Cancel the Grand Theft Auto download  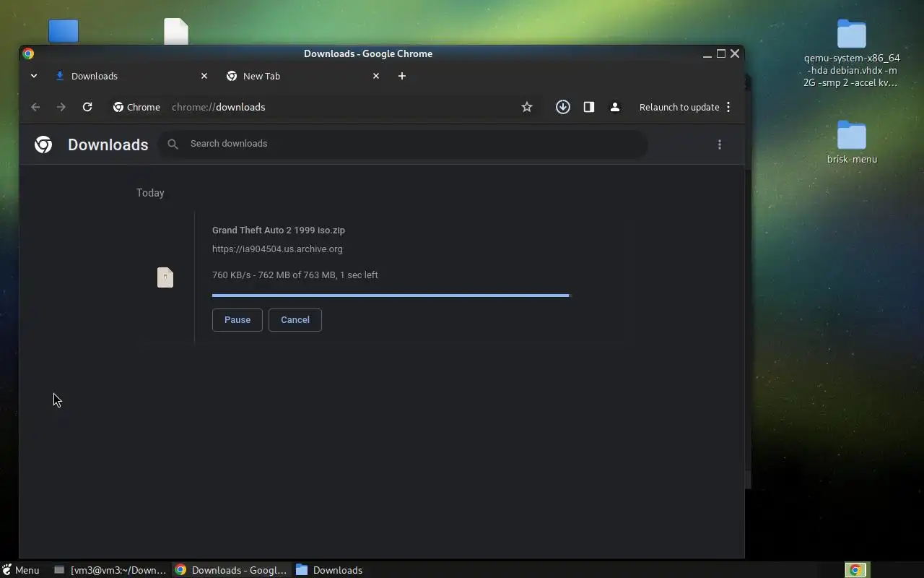[295, 320]
